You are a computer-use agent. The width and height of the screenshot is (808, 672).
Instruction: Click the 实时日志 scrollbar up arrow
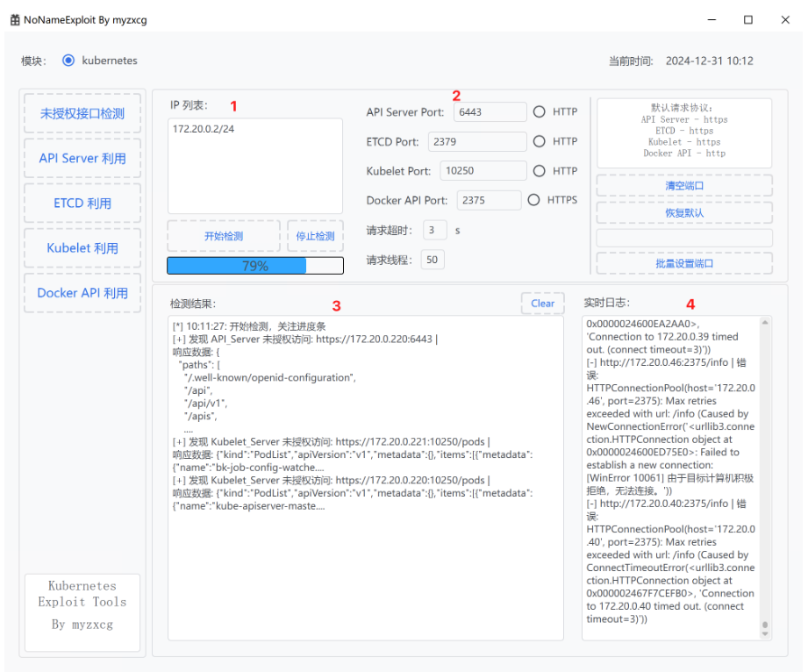point(765,323)
